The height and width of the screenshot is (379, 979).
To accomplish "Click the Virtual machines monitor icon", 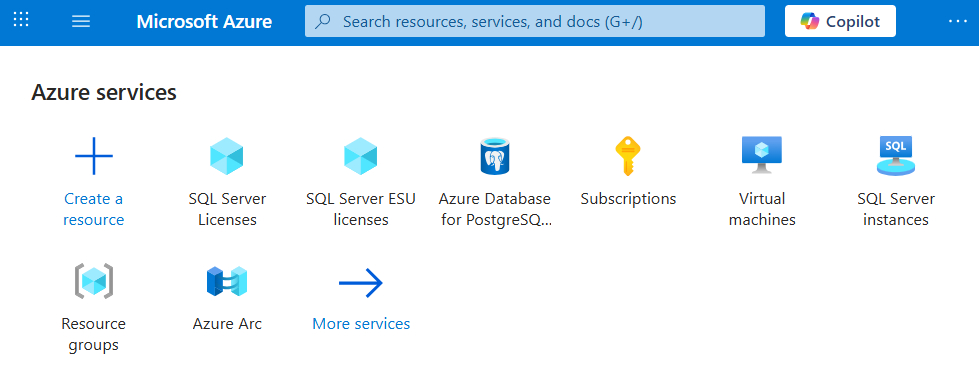I will (x=762, y=155).
